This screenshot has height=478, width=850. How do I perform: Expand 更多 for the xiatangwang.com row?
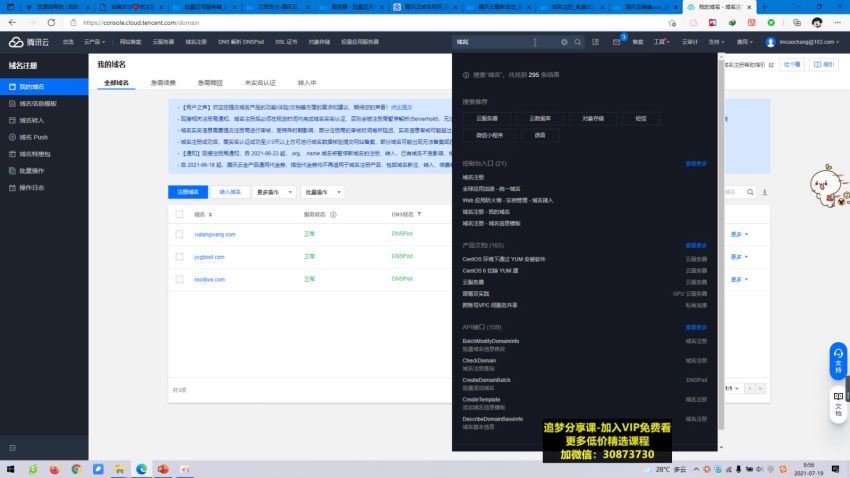[x=739, y=234]
